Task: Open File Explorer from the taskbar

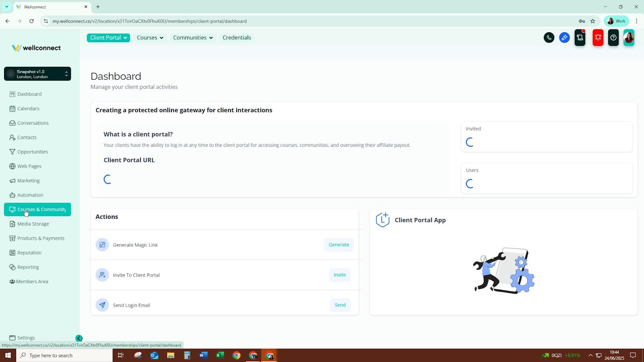Action: point(171,355)
